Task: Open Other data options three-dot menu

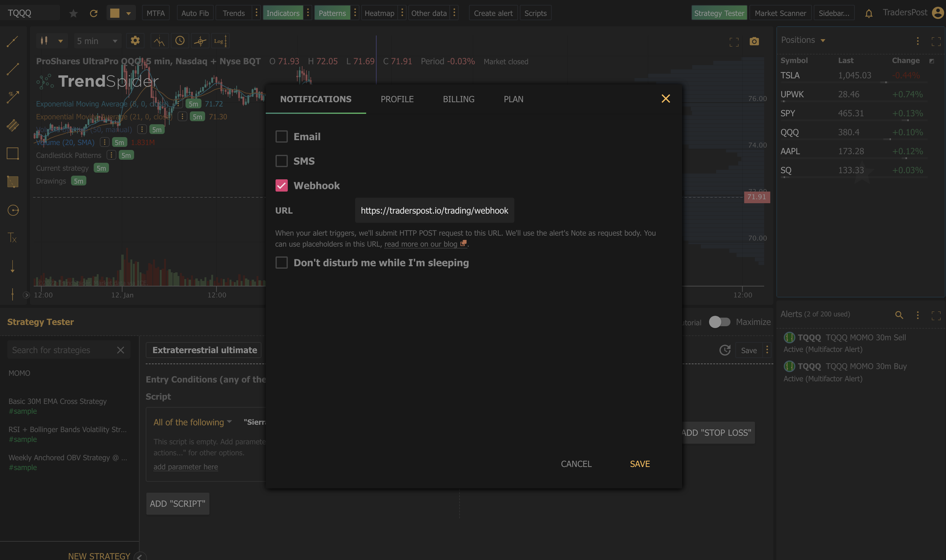Action: [455, 13]
